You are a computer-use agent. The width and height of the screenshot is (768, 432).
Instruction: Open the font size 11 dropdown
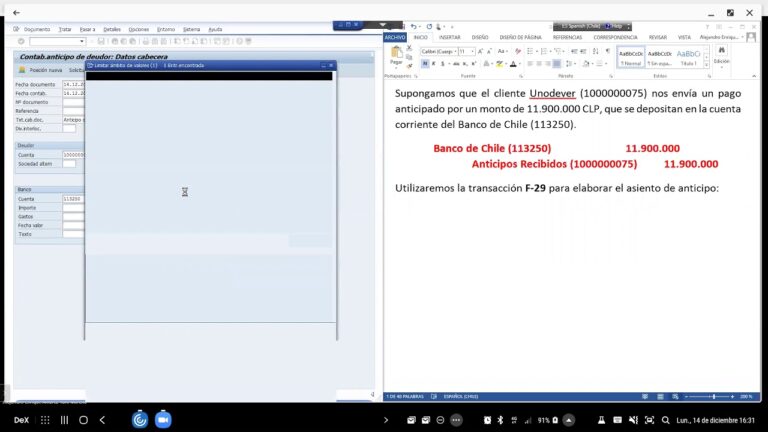473,51
